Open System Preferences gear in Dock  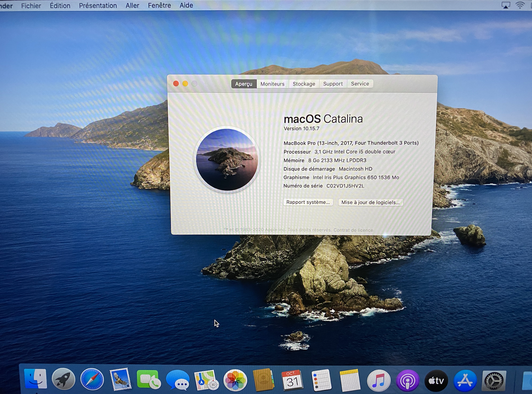coord(494,381)
